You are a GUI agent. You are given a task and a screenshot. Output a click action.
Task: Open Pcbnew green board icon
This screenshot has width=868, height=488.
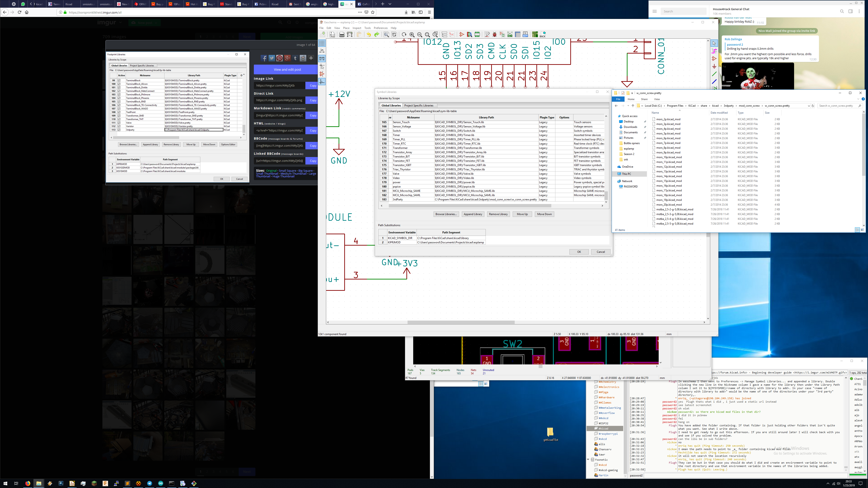535,34
